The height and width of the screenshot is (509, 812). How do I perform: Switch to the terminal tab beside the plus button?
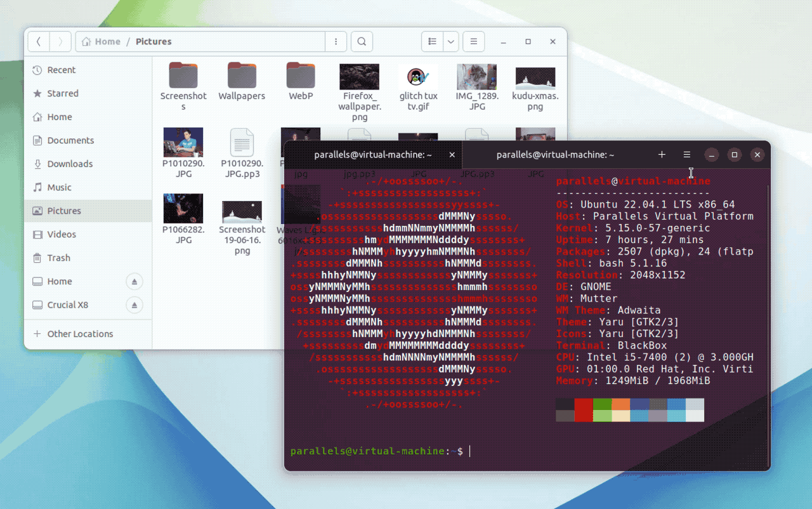555,155
